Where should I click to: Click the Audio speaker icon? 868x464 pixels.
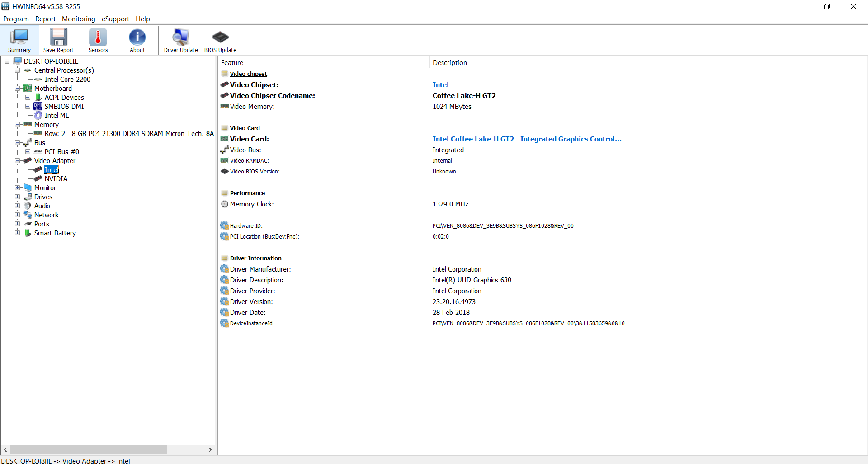(x=28, y=206)
